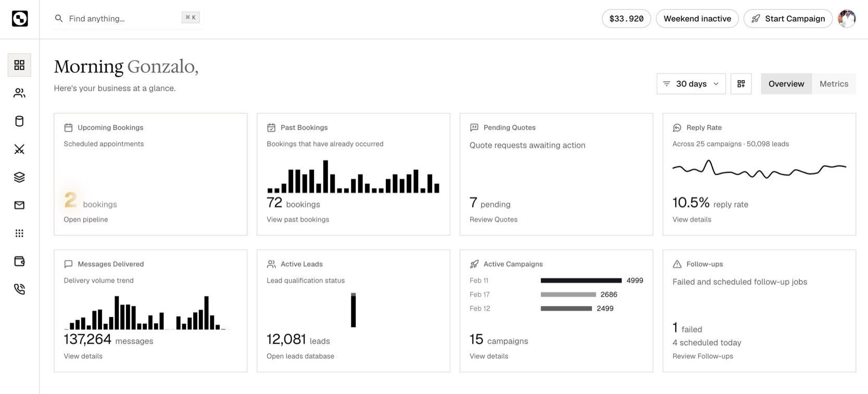Click the Upcoming Bookings card title

click(110, 128)
